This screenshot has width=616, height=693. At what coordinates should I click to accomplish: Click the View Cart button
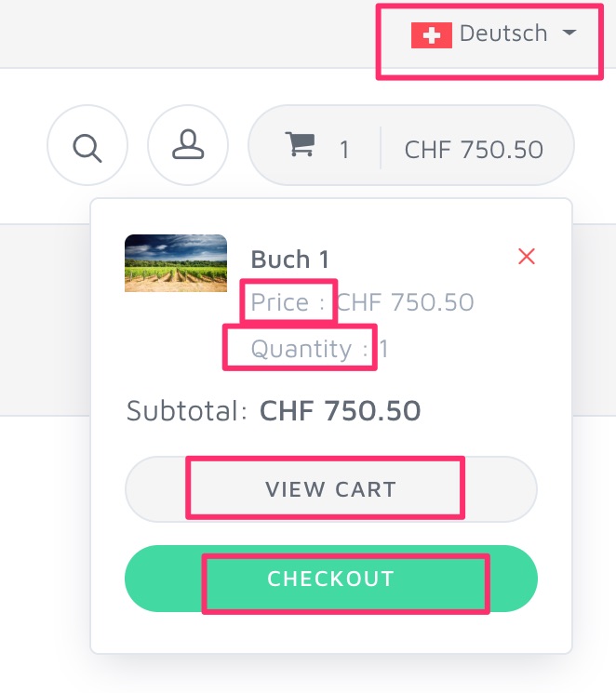pos(331,489)
